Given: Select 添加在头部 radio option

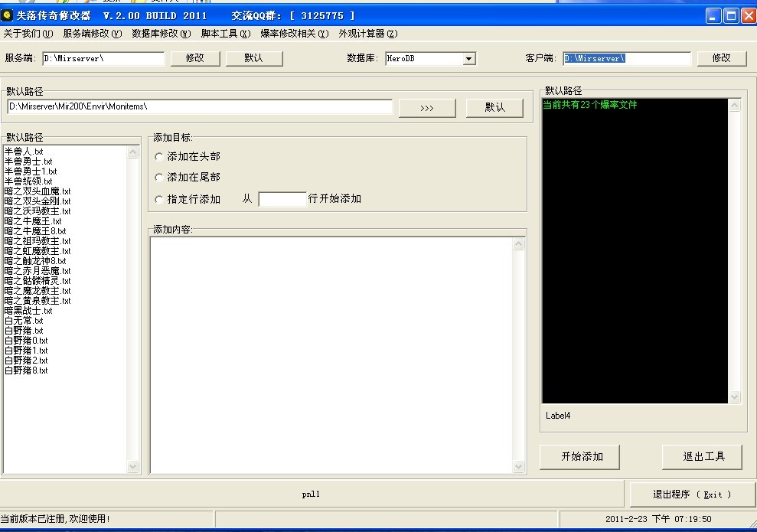Looking at the screenshot, I should 159,157.
